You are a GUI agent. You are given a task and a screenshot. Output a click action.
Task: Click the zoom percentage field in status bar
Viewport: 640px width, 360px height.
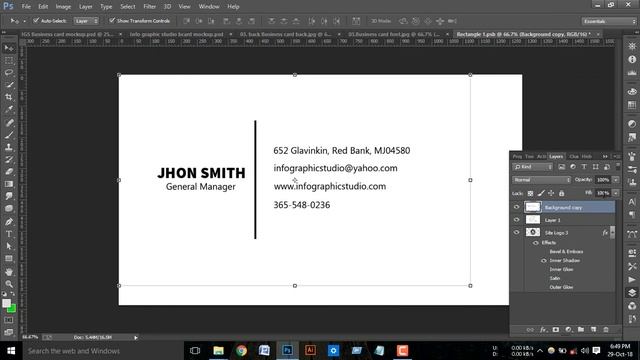[x=30, y=337]
